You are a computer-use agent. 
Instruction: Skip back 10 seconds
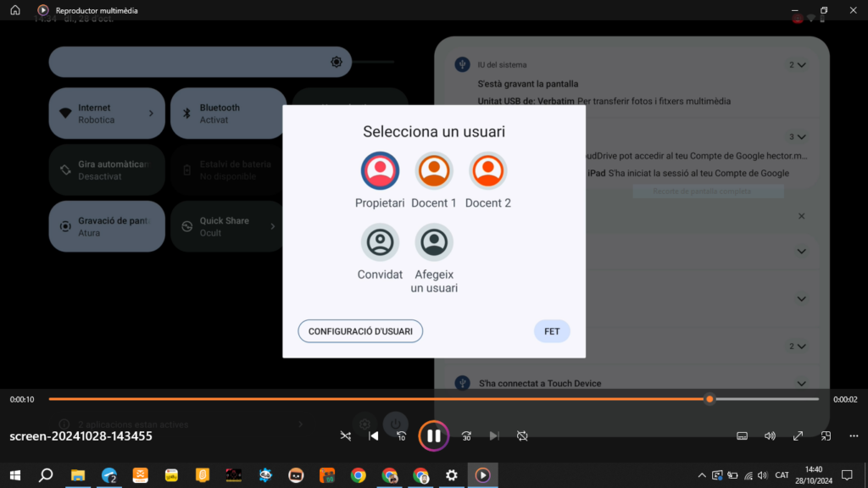[x=402, y=435]
